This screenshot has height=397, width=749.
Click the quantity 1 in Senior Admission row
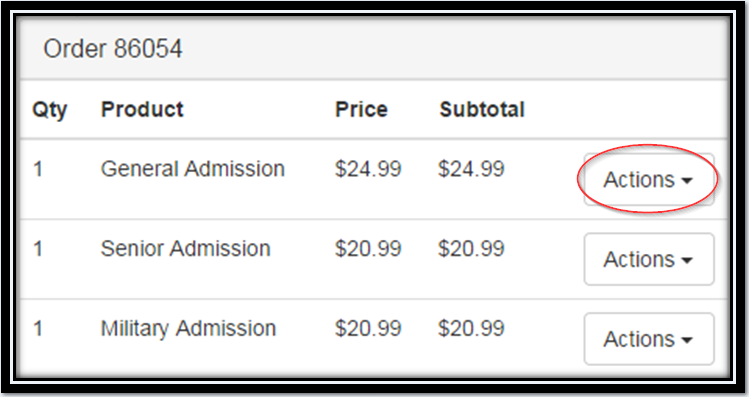click(38, 249)
